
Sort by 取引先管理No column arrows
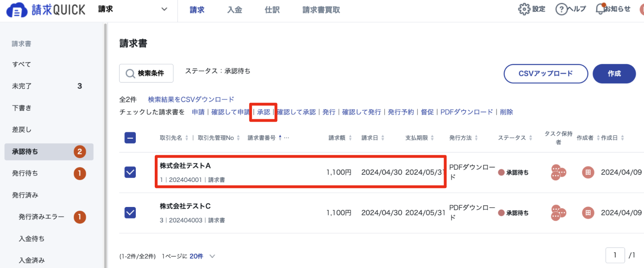(238, 138)
